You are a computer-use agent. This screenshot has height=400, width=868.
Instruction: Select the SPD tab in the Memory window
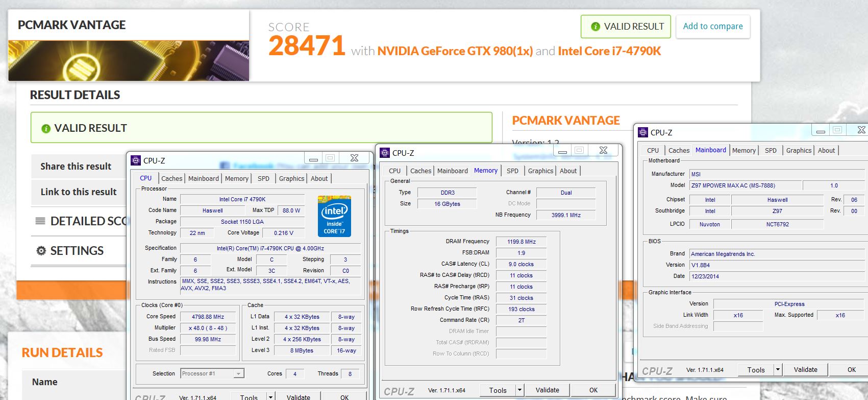point(512,171)
